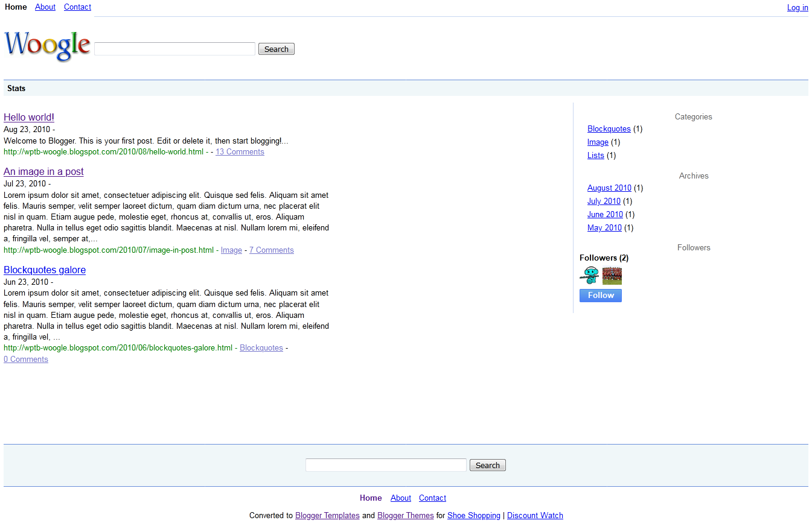Click the image-in-post.html green URL text

click(109, 250)
